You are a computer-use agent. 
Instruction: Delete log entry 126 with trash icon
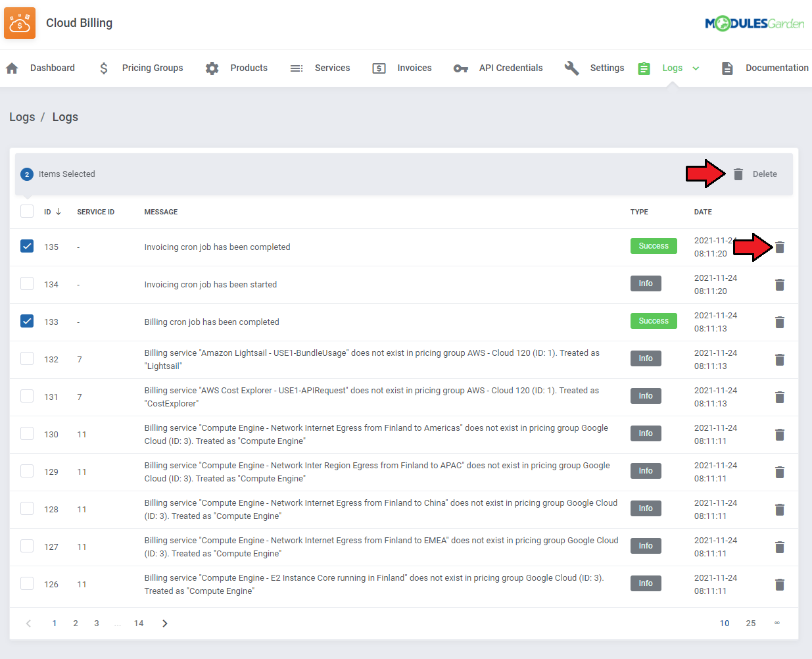[780, 585]
